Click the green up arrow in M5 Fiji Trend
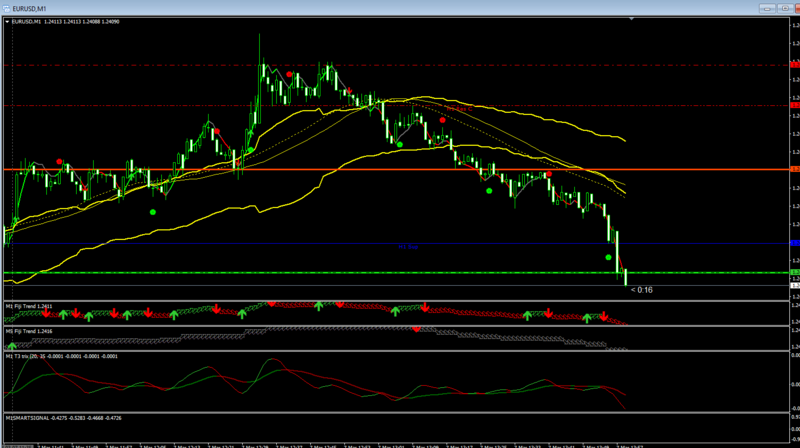This screenshot has height=448, width=800. [12, 346]
